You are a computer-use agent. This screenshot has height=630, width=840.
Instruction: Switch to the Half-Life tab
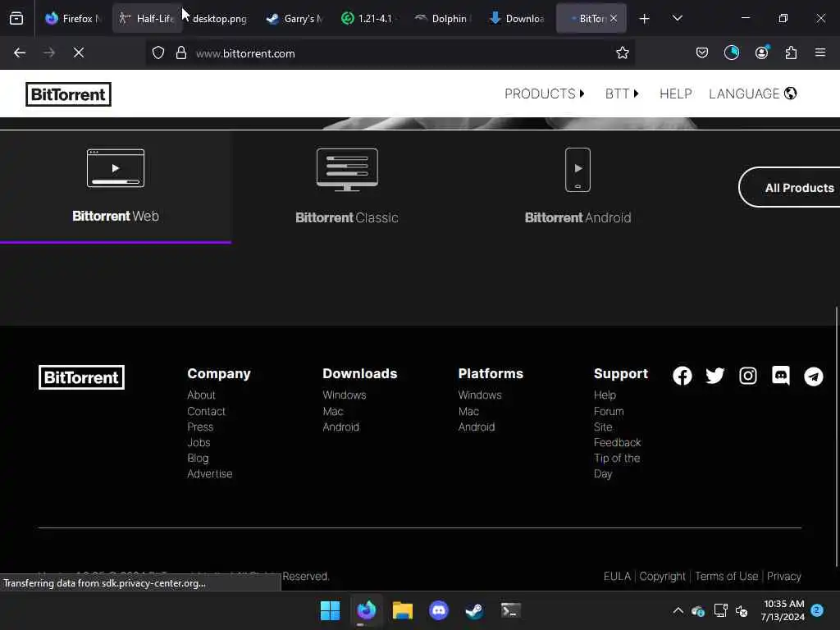coord(148,18)
